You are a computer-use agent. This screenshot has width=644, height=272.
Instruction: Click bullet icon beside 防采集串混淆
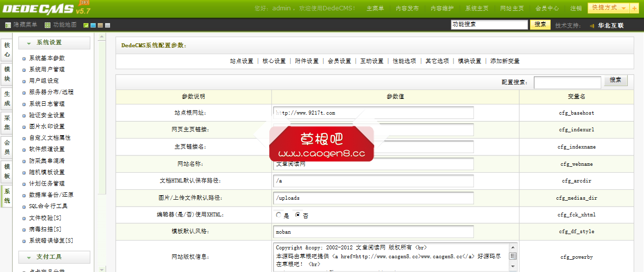coord(24,161)
